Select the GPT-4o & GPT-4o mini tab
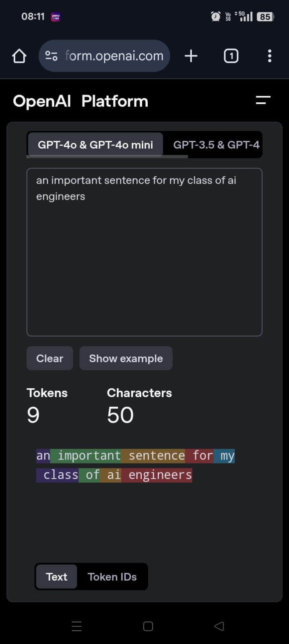Viewport: 289px width, 644px height. click(x=95, y=145)
